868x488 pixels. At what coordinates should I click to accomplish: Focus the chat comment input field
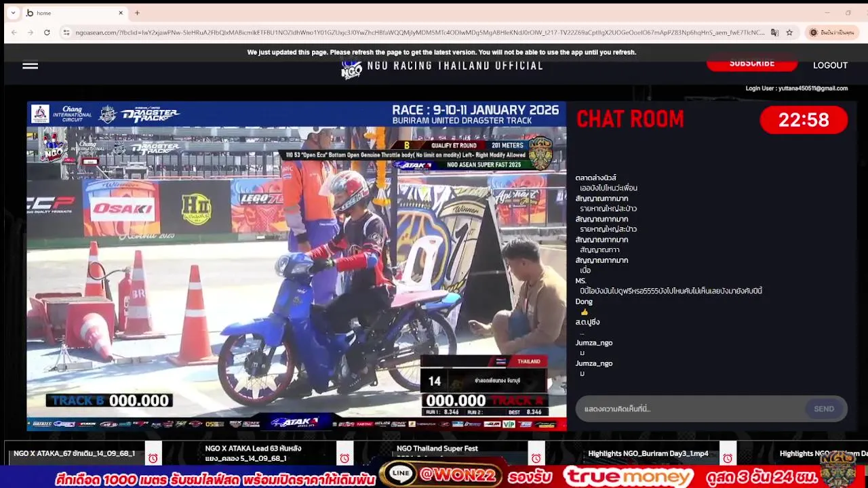pos(690,409)
